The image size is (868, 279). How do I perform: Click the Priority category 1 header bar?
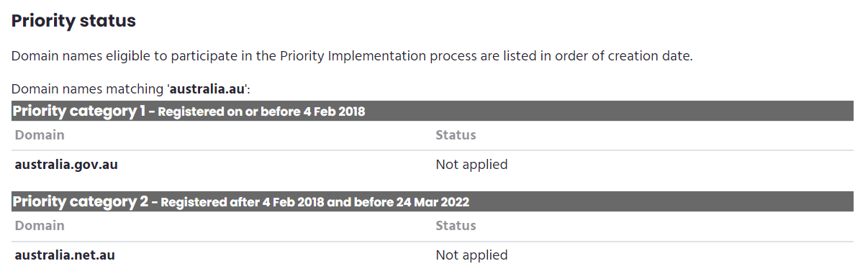tap(433, 111)
